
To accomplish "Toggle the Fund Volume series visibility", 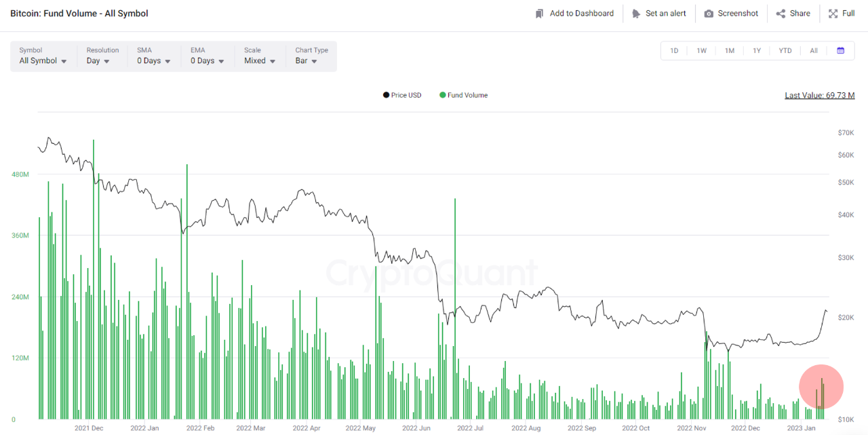I will click(463, 95).
